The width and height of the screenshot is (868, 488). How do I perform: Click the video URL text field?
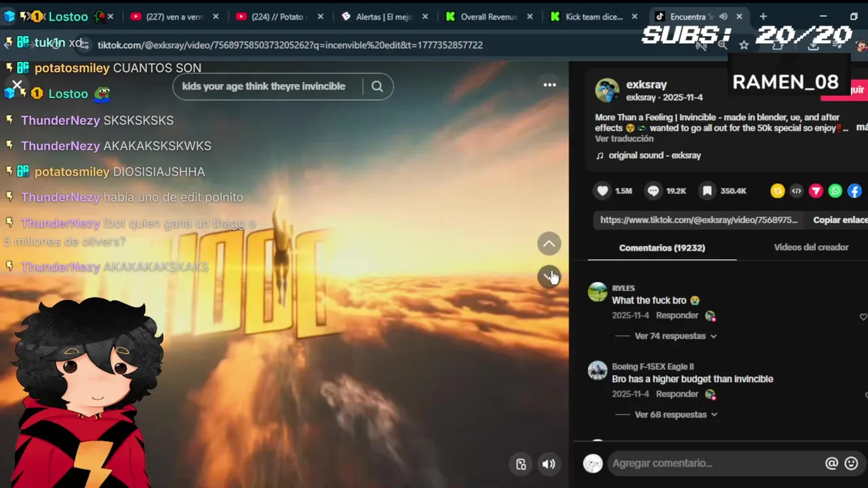tap(699, 220)
